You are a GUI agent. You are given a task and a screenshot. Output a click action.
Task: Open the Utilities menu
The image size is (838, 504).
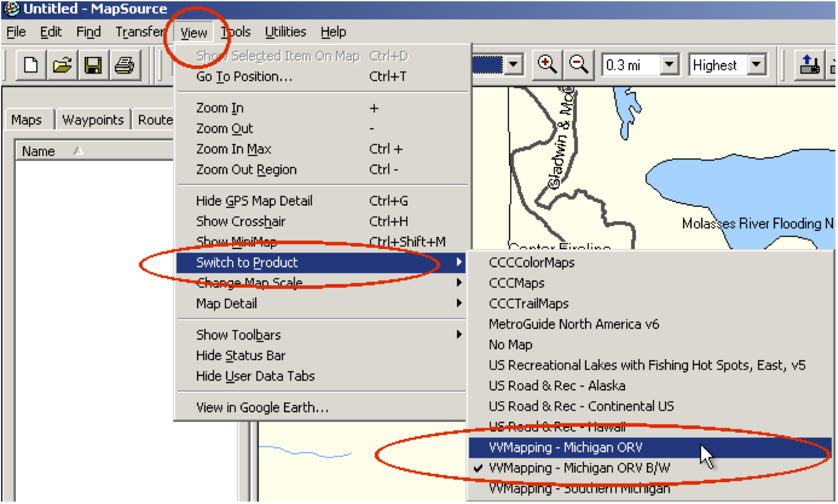[286, 32]
